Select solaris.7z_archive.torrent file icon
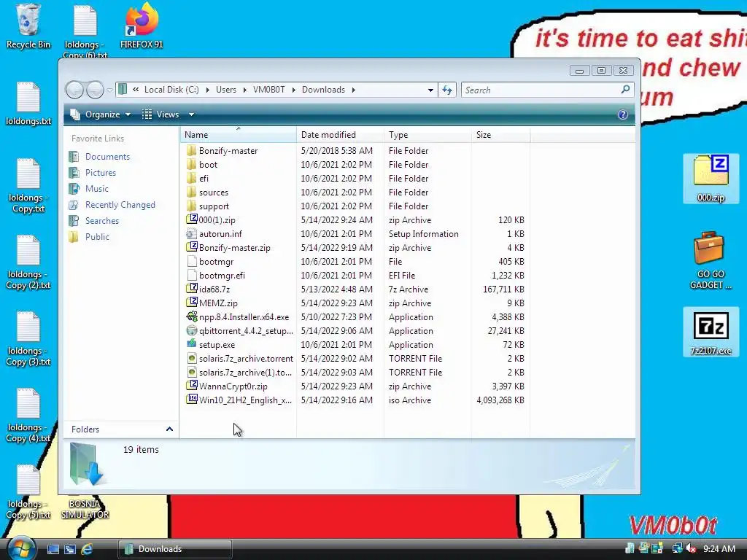747x560 pixels. 191,358
